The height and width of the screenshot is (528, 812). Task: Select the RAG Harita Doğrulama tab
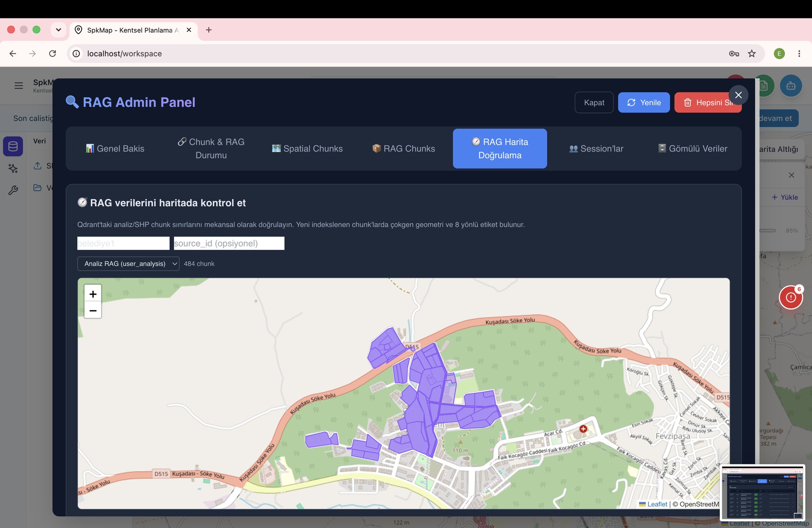(500, 149)
